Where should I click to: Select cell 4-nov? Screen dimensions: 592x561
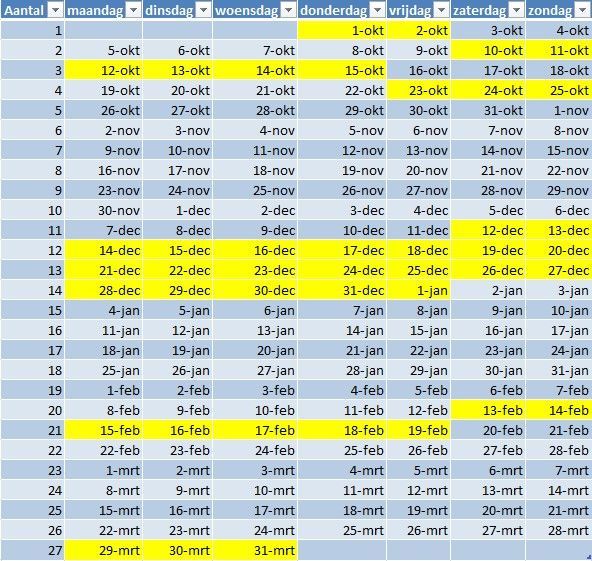pos(255,130)
